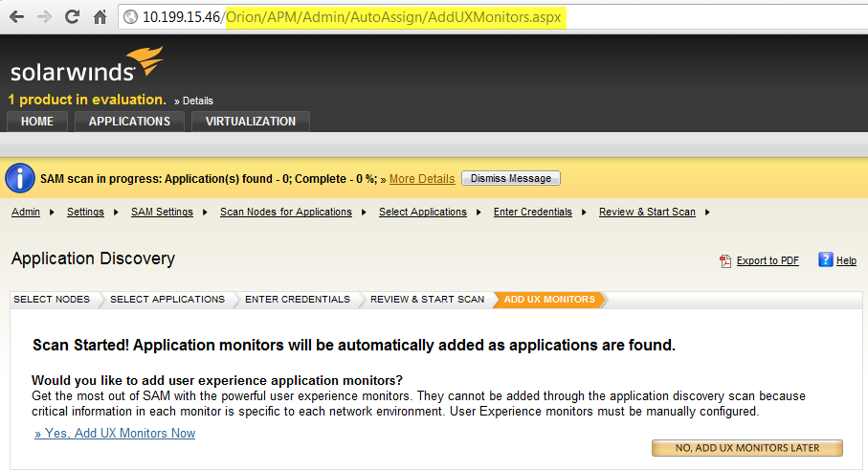Expand arrow after Admin breadcrumb
The width and height of the screenshot is (868, 472).
52,213
